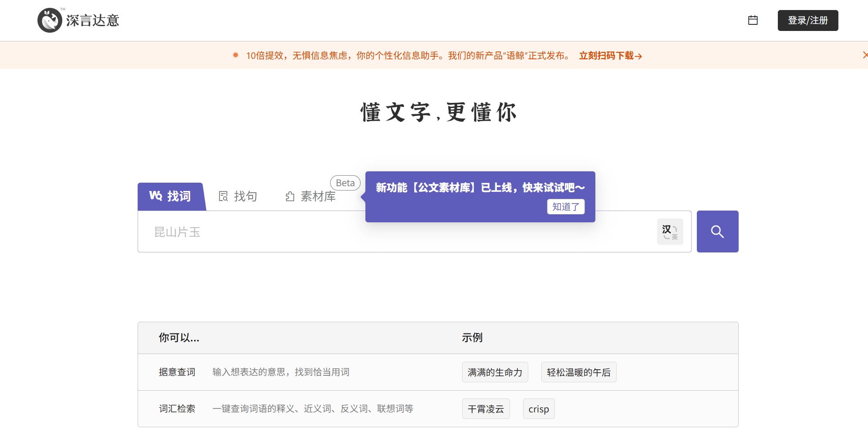
Task: Try example 干霄凌云
Action: tap(486, 409)
